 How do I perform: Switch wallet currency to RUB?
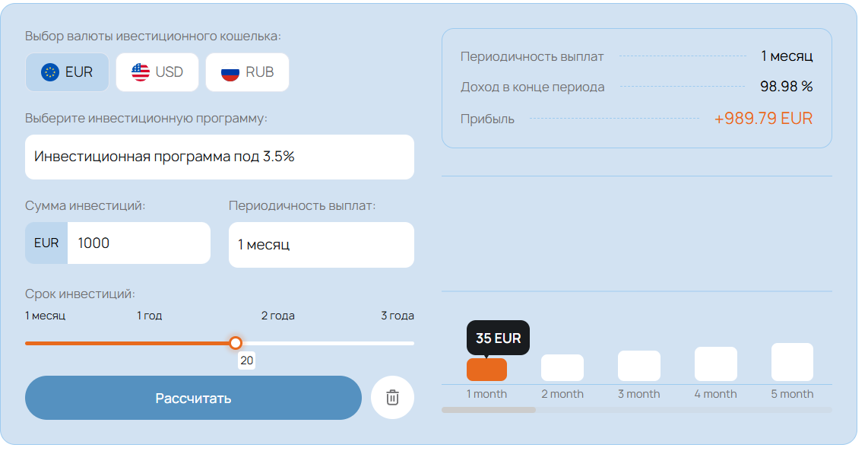pos(248,72)
